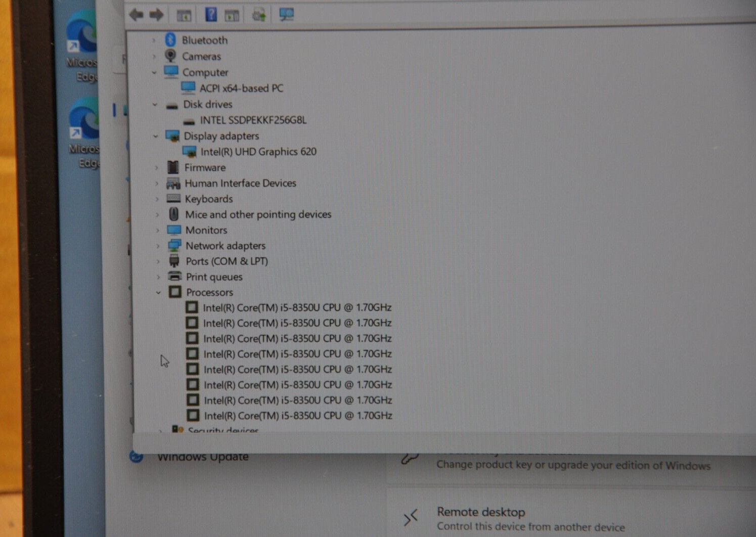
Task: Select the Display adapters category icon
Action: 172,136
